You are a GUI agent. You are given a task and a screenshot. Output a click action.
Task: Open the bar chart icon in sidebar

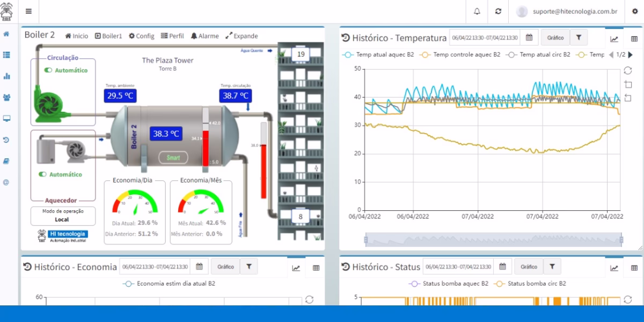(6, 76)
